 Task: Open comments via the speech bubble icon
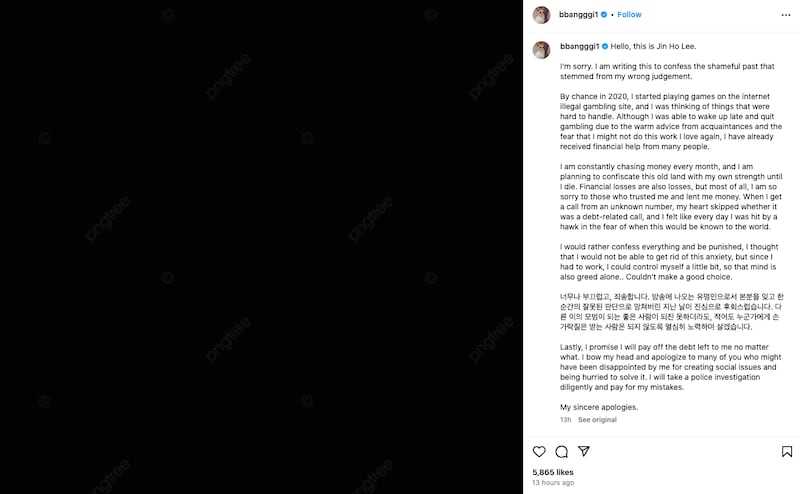[562, 451]
